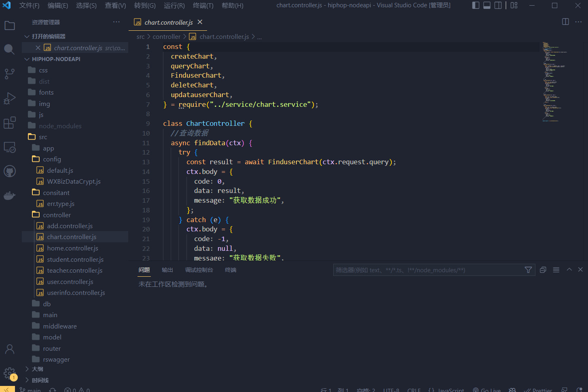This screenshot has height=392, width=588.
Task: Open the Selection menu
Action: 86,6
